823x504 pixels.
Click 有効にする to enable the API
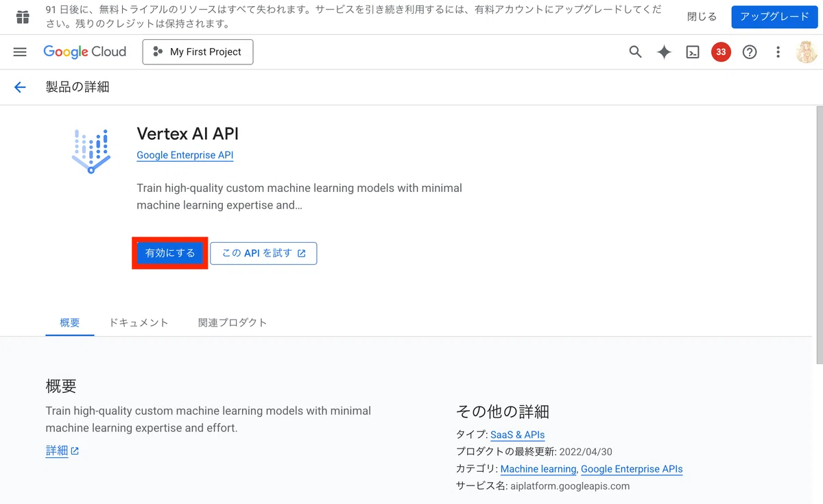170,253
